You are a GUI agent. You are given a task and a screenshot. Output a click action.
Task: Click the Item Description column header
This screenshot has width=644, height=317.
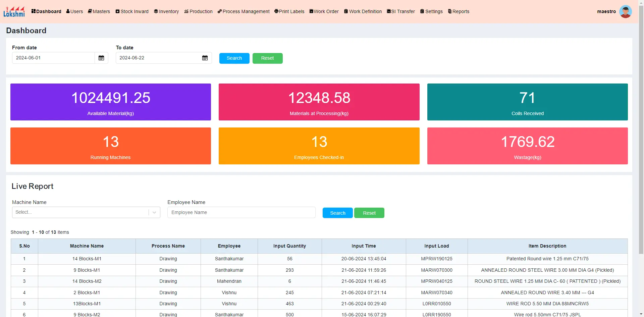pos(547,246)
